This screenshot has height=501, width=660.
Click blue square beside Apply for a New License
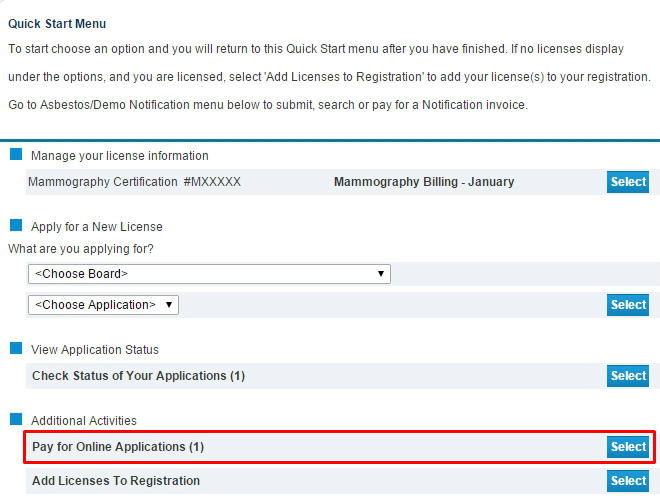(x=16, y=226)
